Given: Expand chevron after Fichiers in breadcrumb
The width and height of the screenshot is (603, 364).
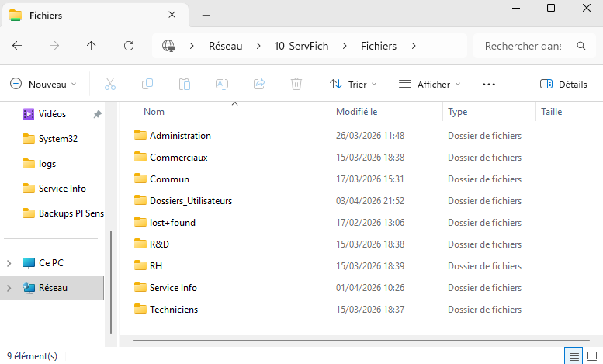Looking at the screenshot, I should [414, 46].
